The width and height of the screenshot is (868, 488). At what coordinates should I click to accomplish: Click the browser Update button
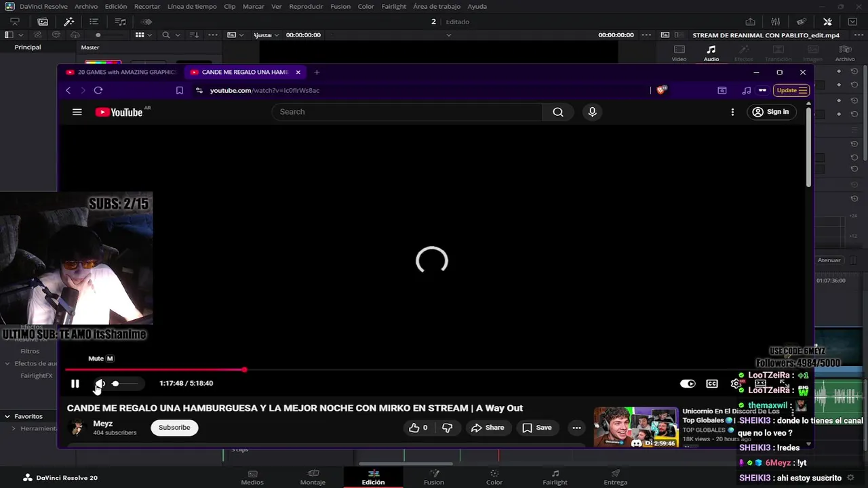point(791,90)
